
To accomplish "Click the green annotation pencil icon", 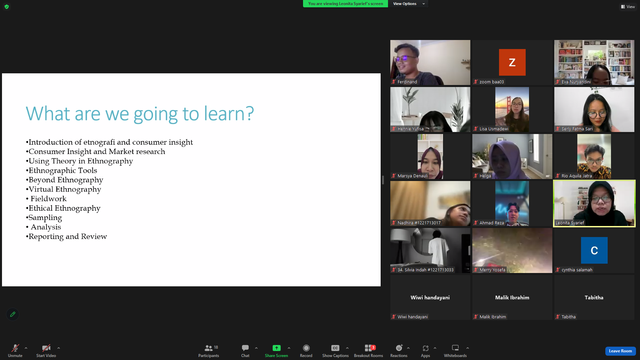I will pos(13,314).
